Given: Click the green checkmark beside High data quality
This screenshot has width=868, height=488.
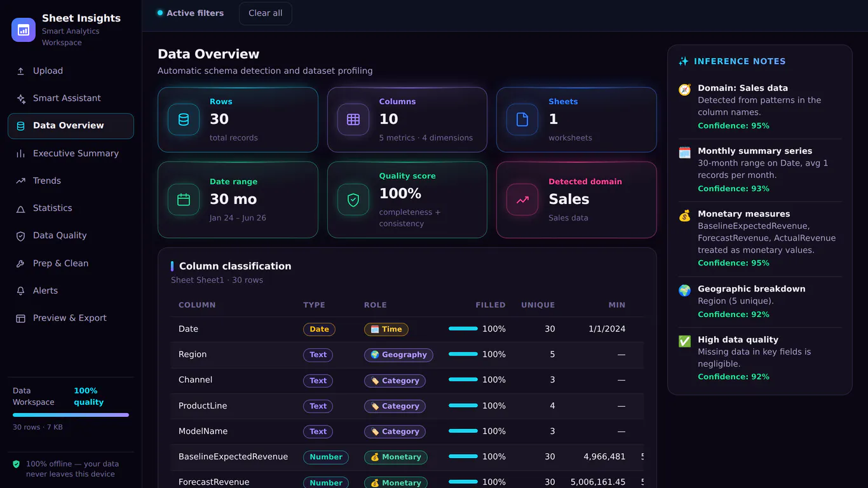Looking at the screenshot, I should (x=684, y=341).
